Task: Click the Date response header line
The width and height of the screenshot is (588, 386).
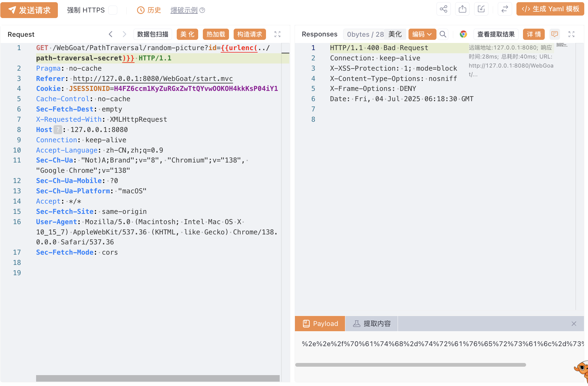Action: (402, 99)
